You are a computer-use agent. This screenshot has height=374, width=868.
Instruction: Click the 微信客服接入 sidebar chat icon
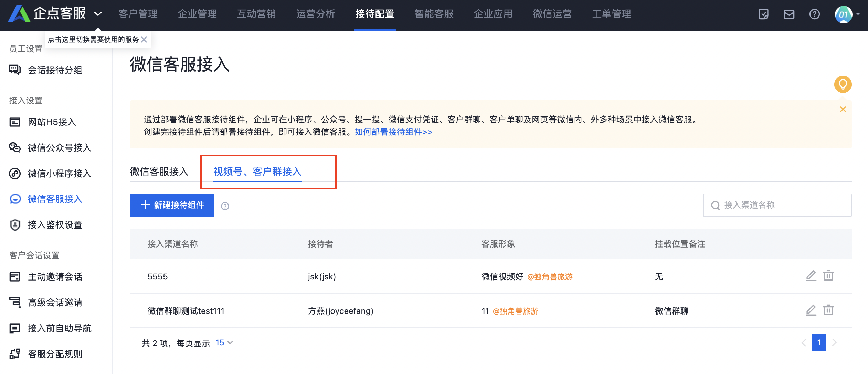[x=15, y=199]
